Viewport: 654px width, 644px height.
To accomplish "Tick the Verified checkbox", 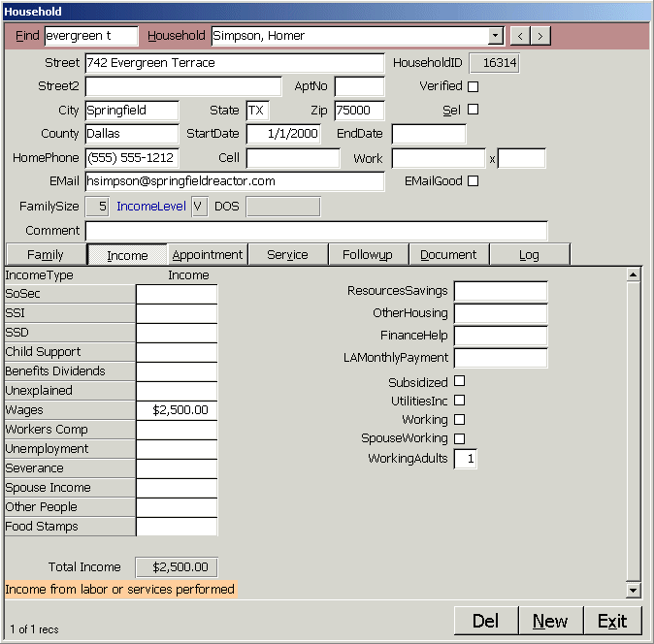I will click(x=473, y=86).
